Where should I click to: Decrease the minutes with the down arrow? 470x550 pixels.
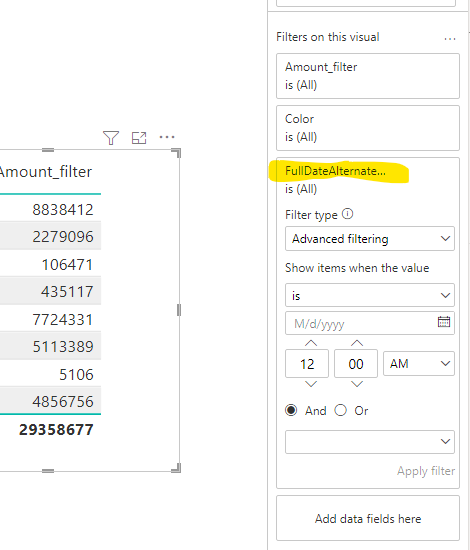click(x=357, y=384)
